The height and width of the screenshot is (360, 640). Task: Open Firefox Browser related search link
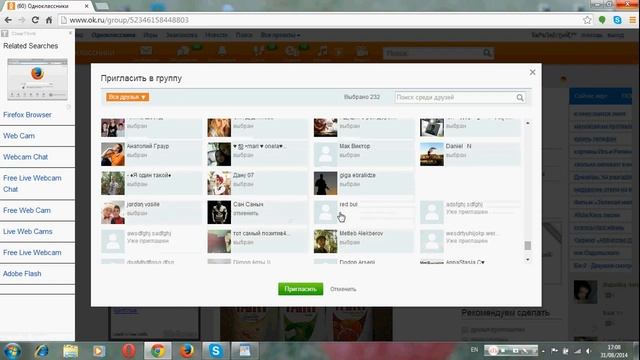pos(27,115)
